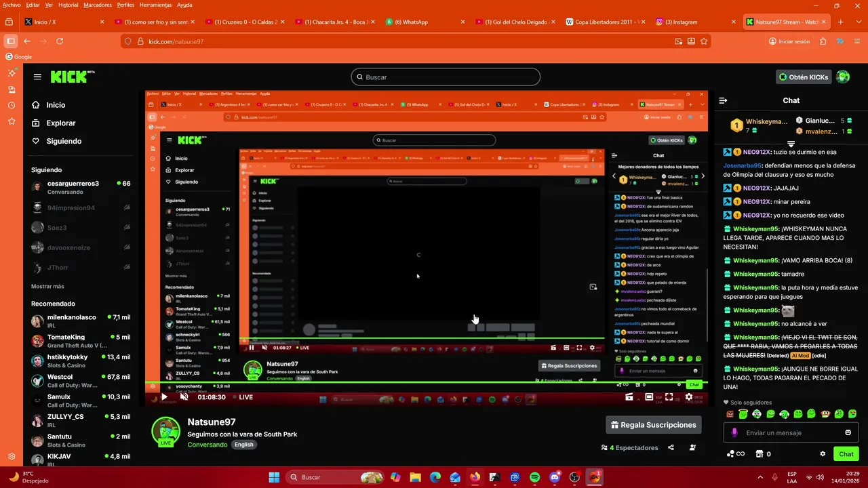The height and width of the screenshot is (488, 868).
Task: Open the Historial menu
Action: pos(68,5)
